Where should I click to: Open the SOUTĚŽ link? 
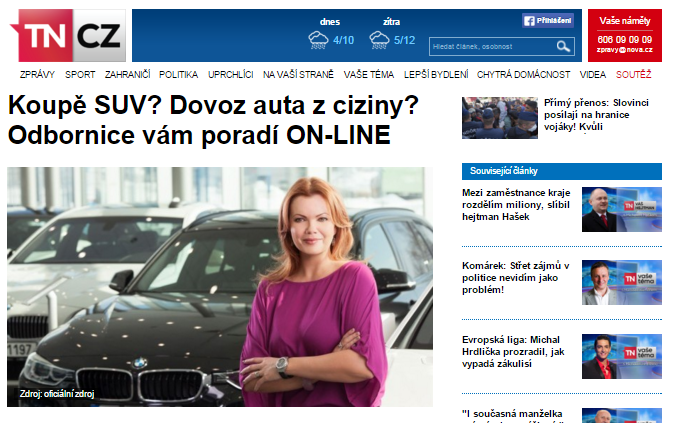(634, 75)
